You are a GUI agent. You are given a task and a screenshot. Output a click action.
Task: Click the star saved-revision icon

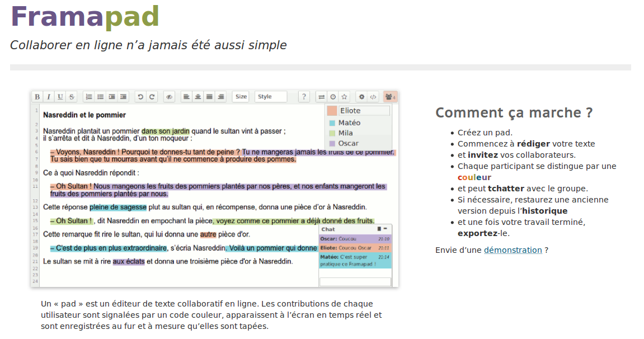345,97
